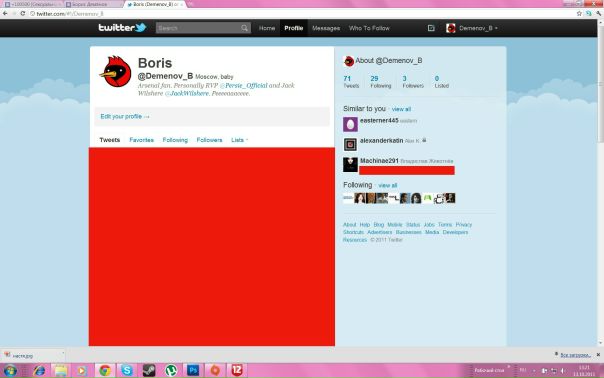This screenshot has height=378, width=604.
Task: Open Skype from the taskbar
Action: [x=127, y=371]
